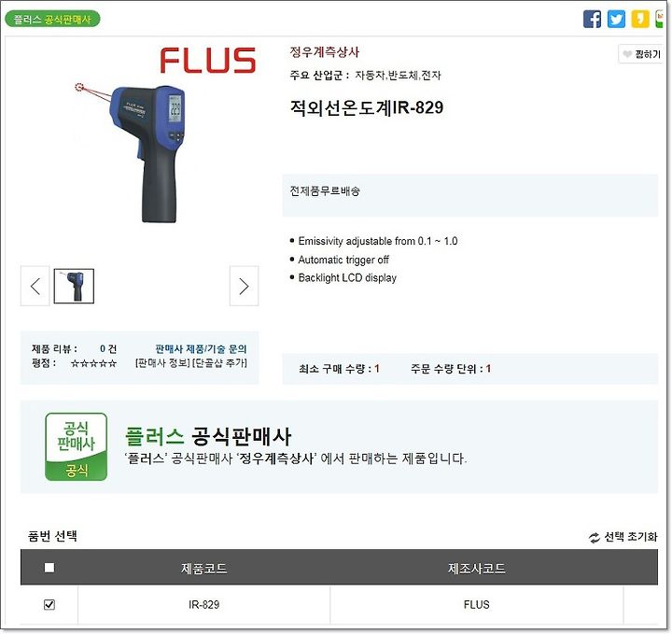Show previous product image arrow
Image resolution: width=672 pixels, height=634 pixels.
coord(35,286)
